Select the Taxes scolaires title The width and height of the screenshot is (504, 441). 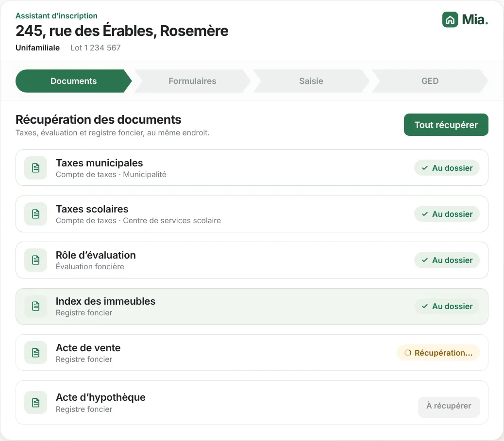tap(92, 209)
